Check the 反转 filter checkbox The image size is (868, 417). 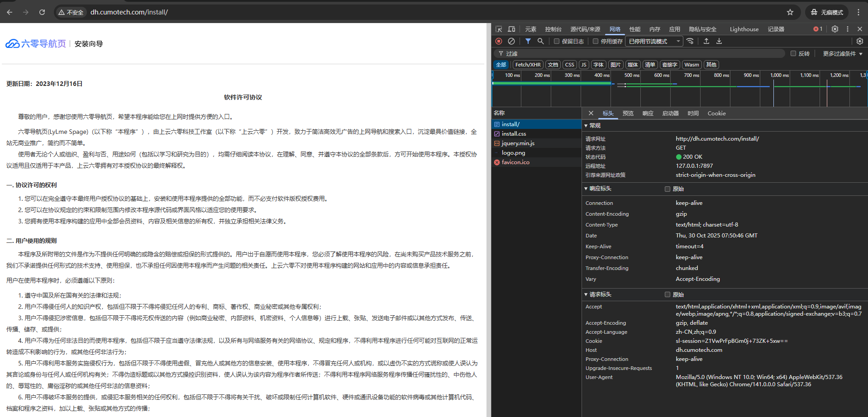click(x=793, y=53)
